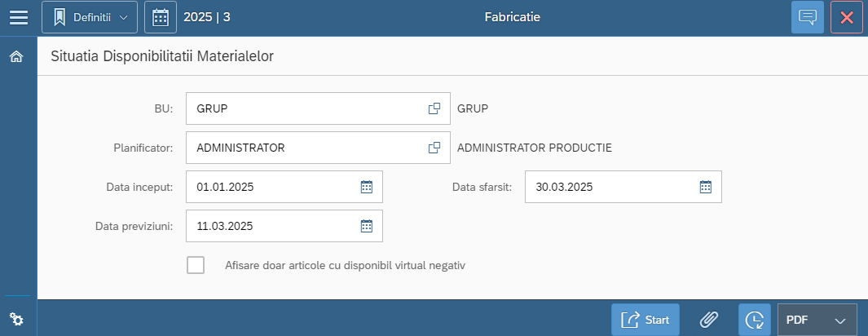Open value help for Planificator field

434,148
